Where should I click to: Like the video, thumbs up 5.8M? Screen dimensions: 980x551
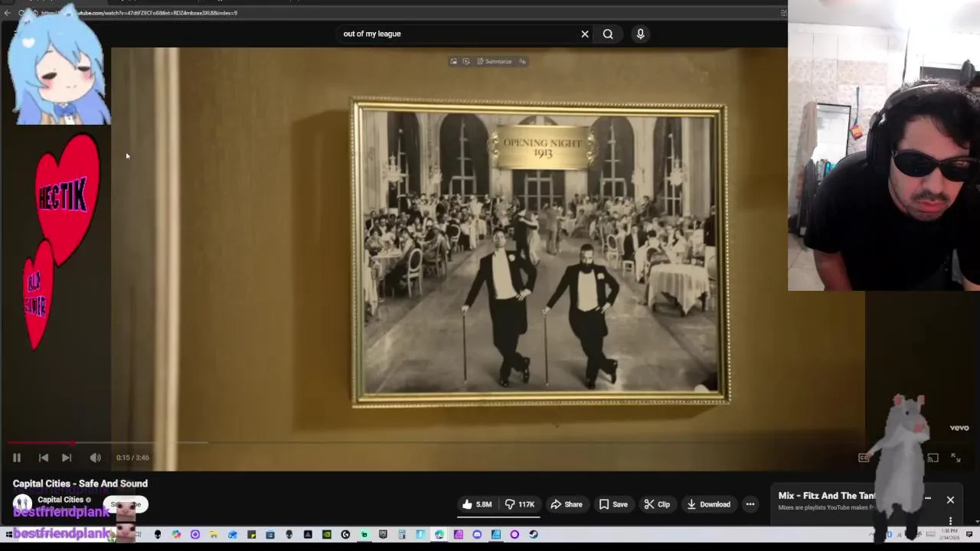[476, 504]
